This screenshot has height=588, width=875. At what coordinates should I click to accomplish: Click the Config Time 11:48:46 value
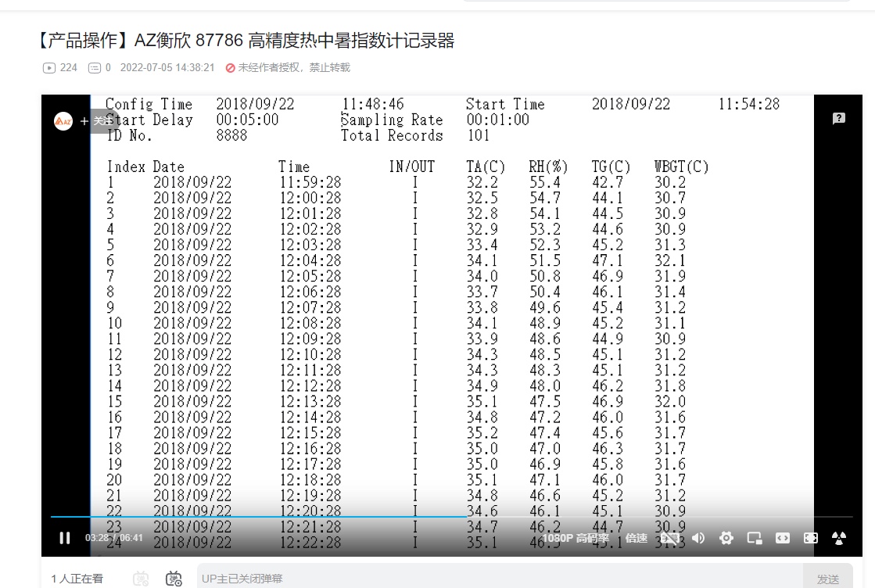(x=373, y=104)
